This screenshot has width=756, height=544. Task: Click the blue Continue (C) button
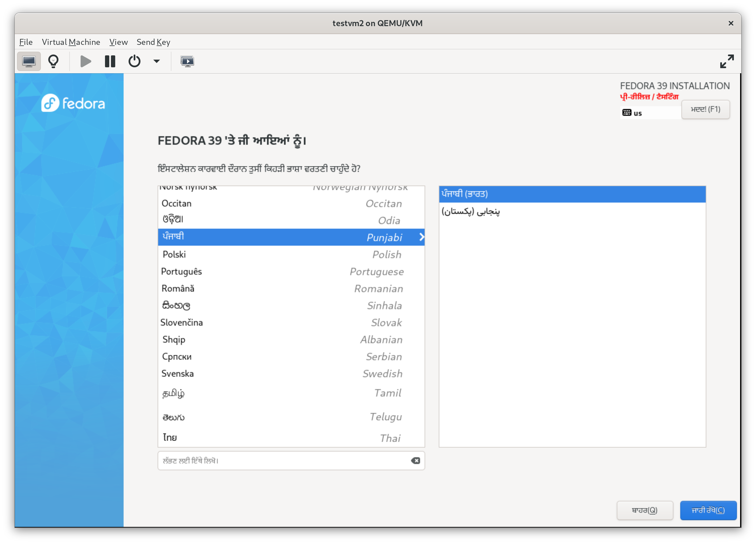point(708,510)
